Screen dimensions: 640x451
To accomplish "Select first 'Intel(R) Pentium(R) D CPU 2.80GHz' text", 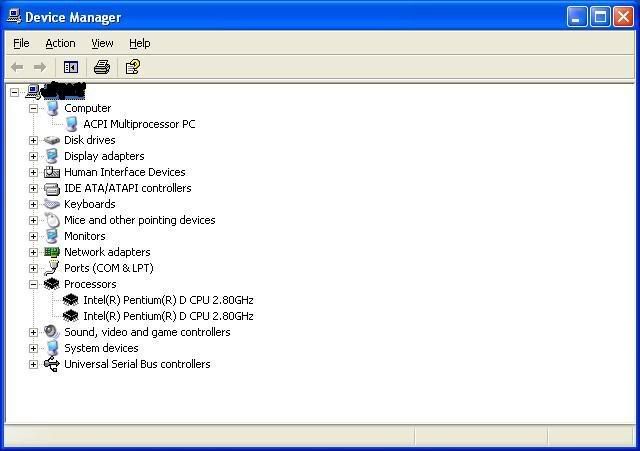I will (168, 300).
